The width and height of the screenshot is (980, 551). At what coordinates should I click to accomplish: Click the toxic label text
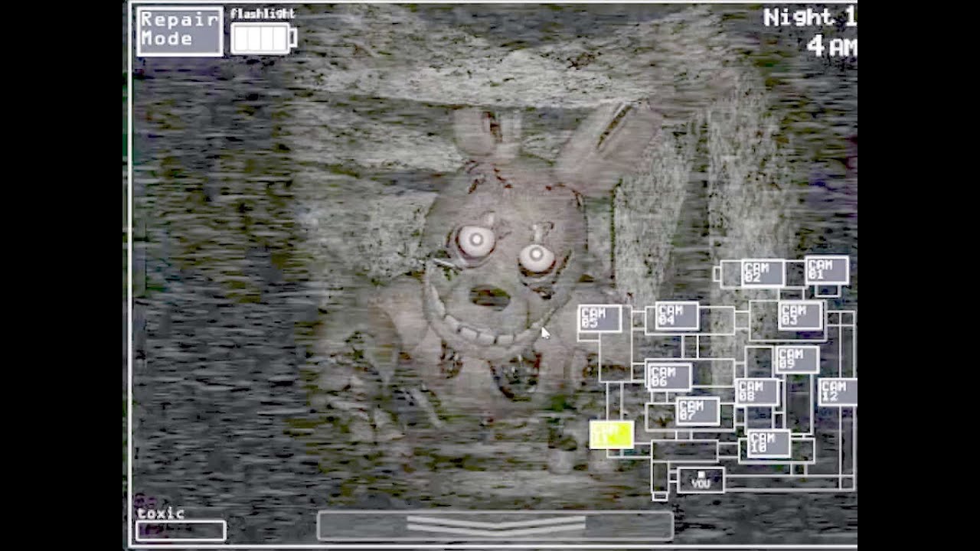(161, 514)
